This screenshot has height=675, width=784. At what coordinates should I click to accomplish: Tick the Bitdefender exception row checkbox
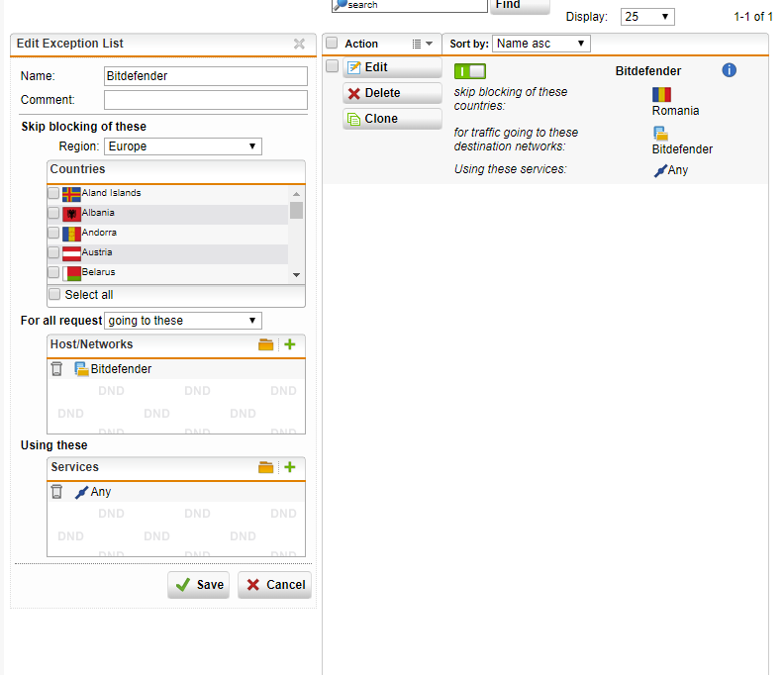tap(332, 66)
